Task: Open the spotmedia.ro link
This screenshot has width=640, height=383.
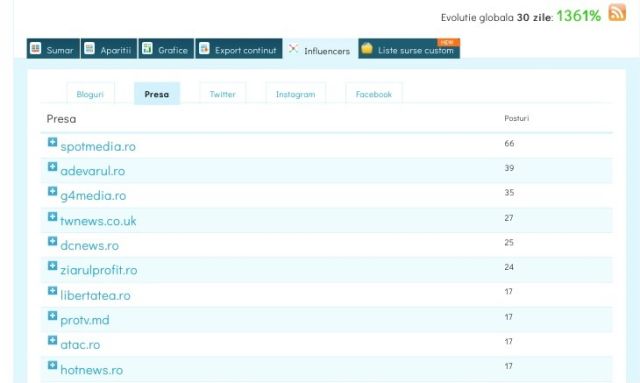Action: pos(98,147)
